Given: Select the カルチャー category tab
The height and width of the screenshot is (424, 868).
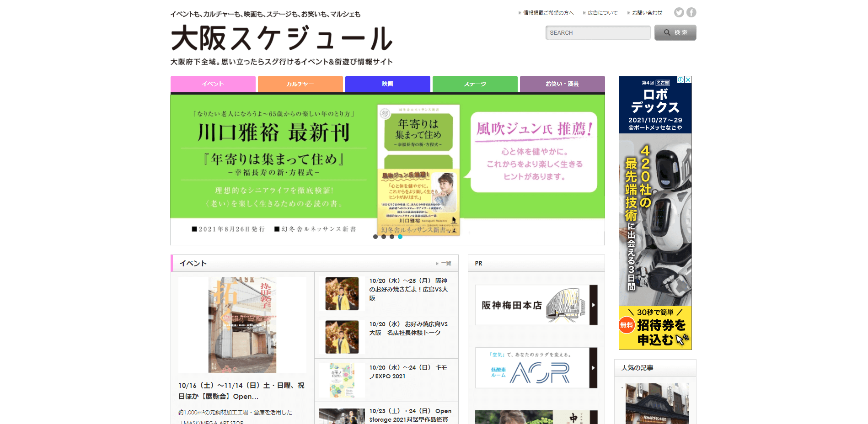Looking at the screenshot, I should [300, 84].
